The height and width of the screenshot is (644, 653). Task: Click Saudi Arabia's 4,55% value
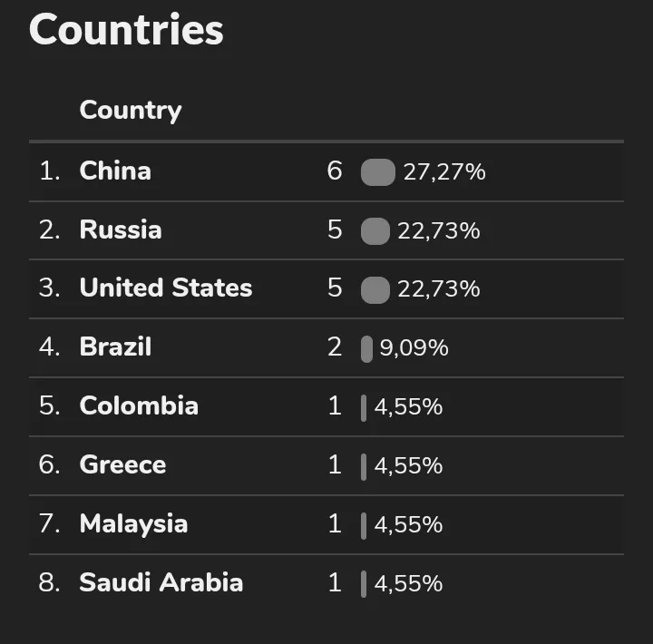[x=408, y=583]
